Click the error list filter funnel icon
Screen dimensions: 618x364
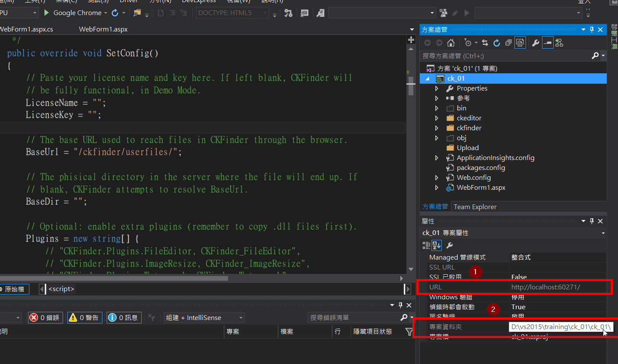click(409, 332)
